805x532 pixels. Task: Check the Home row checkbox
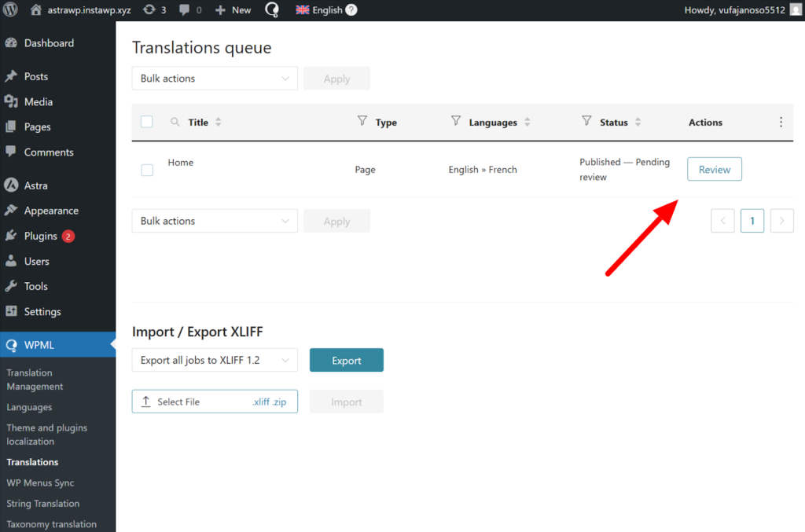[x=147, y=170]
